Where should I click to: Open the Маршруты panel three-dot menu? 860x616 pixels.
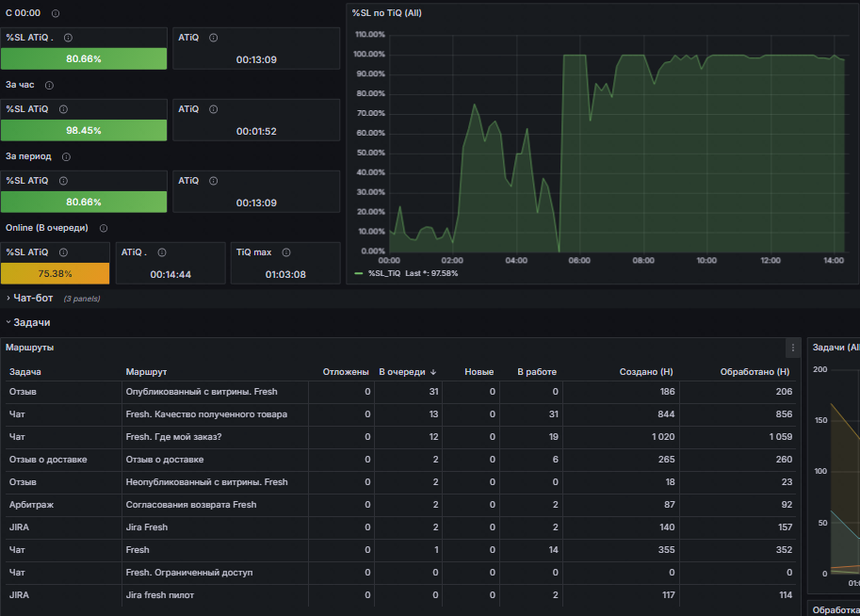pyautogui.click(x=792, y=348)
